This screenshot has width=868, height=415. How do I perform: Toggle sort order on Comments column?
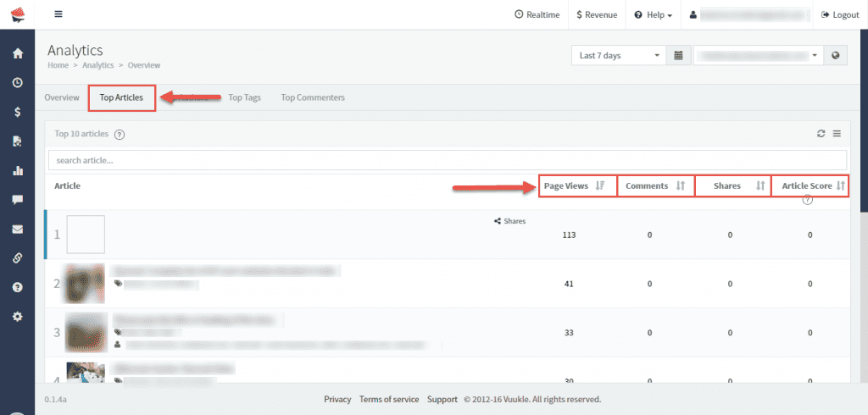(x=654, y=185)
